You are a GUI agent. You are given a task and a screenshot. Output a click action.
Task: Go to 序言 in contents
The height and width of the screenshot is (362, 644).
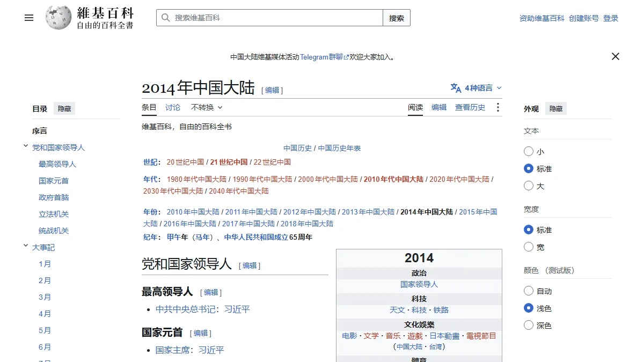click(x=40, y=131)
